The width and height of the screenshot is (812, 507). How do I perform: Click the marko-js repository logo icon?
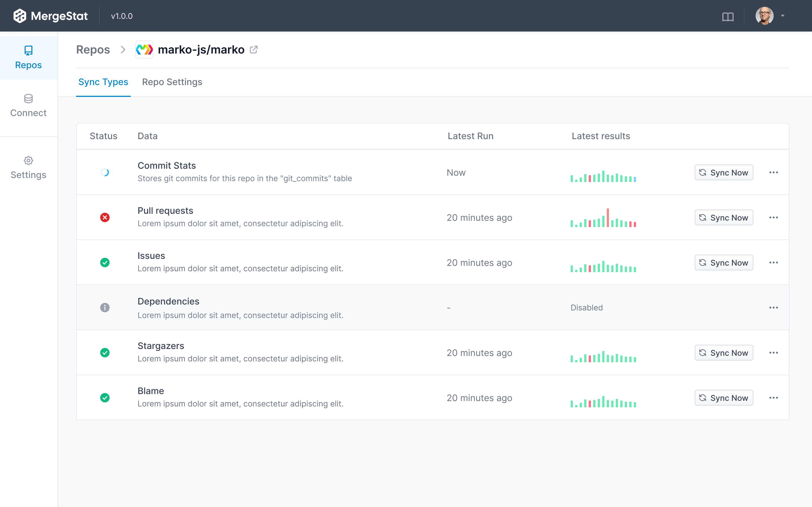pos(144,49)
